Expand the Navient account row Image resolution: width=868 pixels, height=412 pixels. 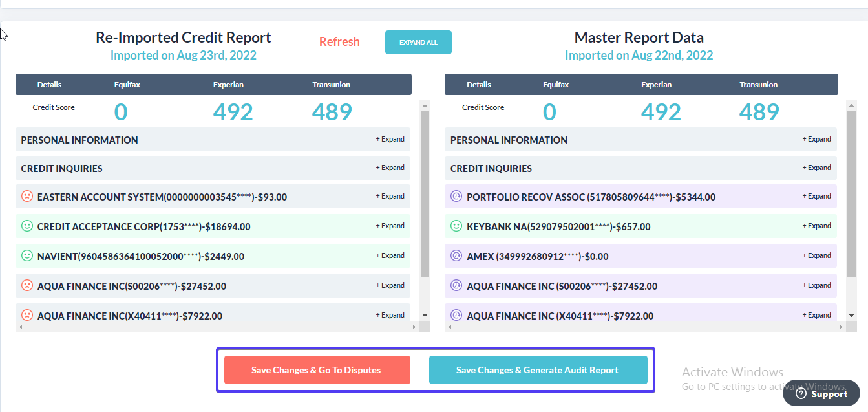point(390,255)
